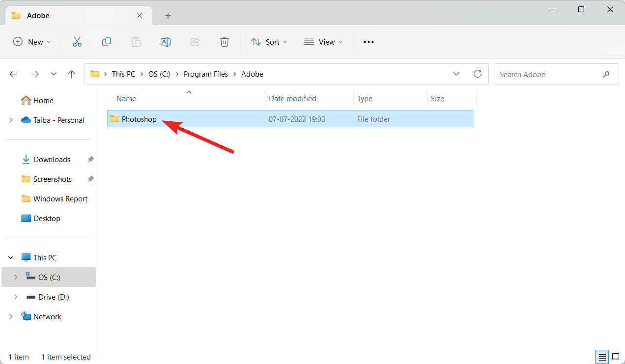Rename the selection using rename icon
Image resolution: width=625 pixels, height=364 pixels.
point(166,42)
